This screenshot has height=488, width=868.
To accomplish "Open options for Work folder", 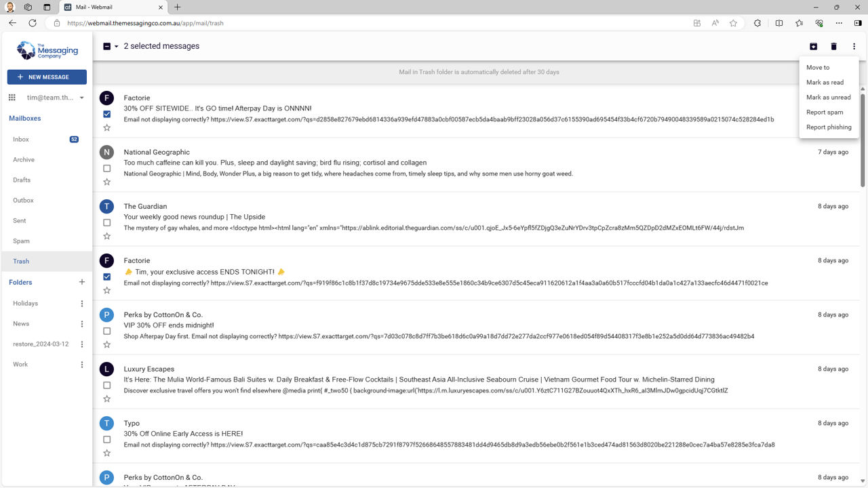I will point(82,365).
